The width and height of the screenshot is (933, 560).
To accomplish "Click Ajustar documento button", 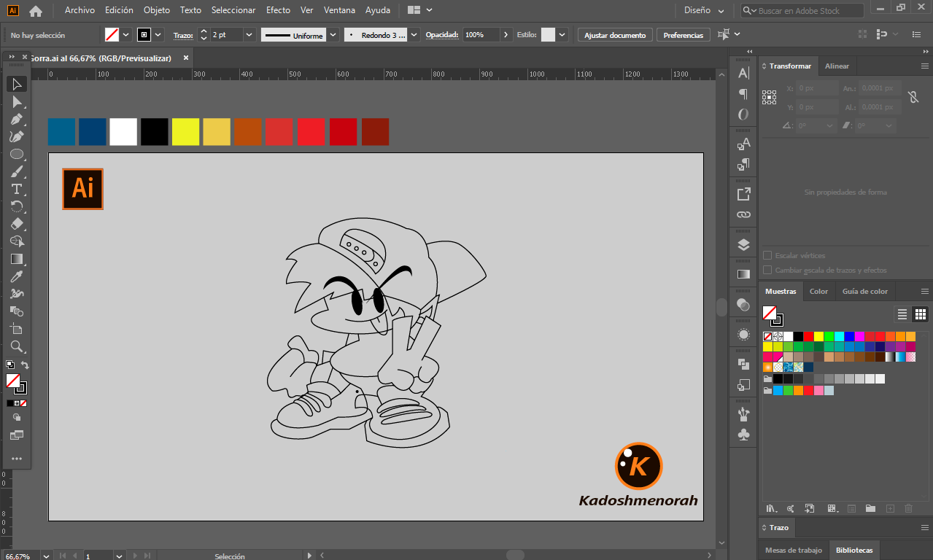I will 615,35.
